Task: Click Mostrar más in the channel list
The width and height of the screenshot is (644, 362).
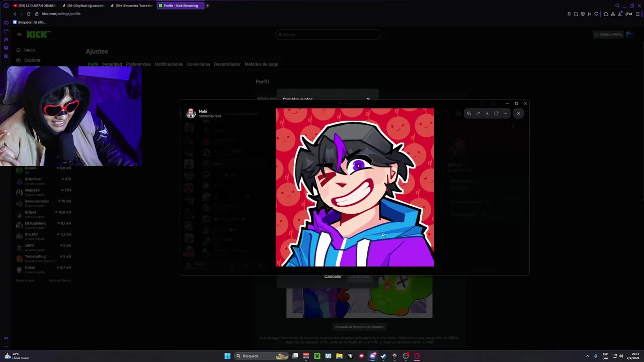Action: tap(25, 280)
